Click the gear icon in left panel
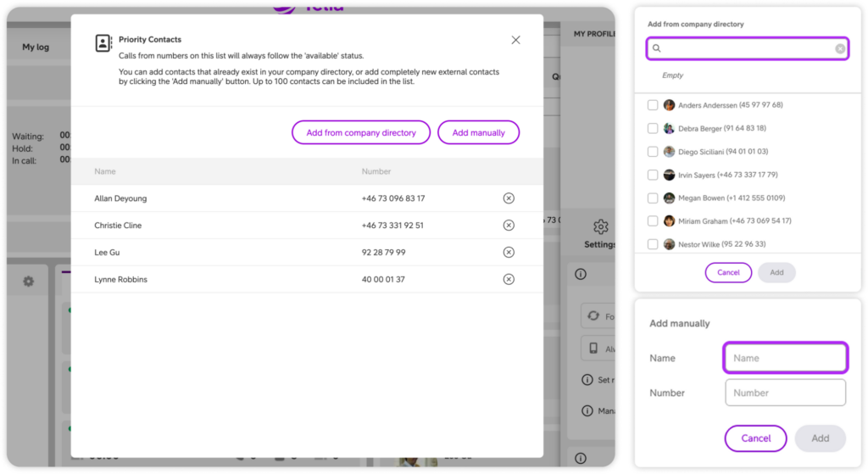868x474 pixels. (28, 281)
